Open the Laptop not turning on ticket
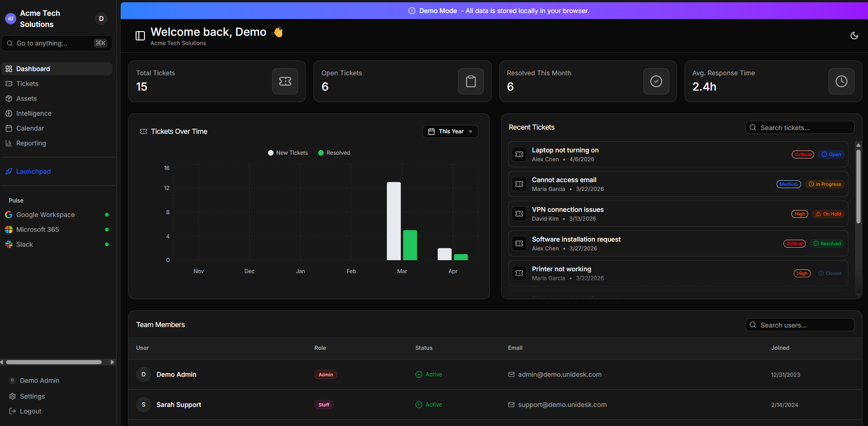868x426 pixels. pyautogui.click(x=678, y=154)
